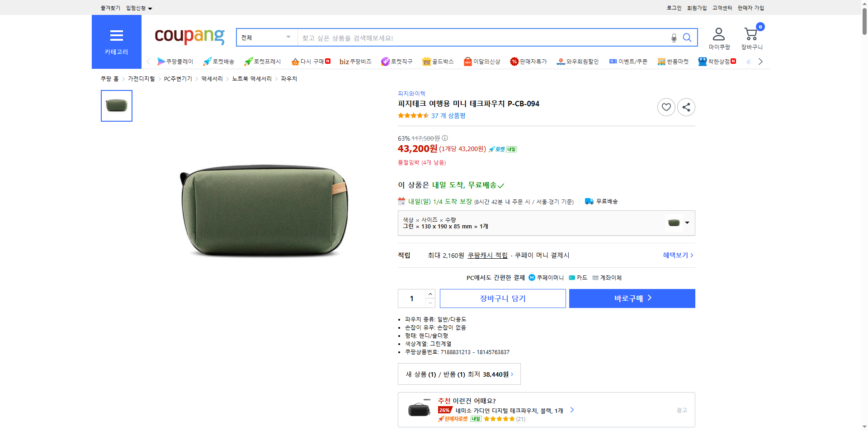Click the calendar icon next to delivery date
Image resolution: width=868 pixels, height=431 pixels.
pos(401,201)
